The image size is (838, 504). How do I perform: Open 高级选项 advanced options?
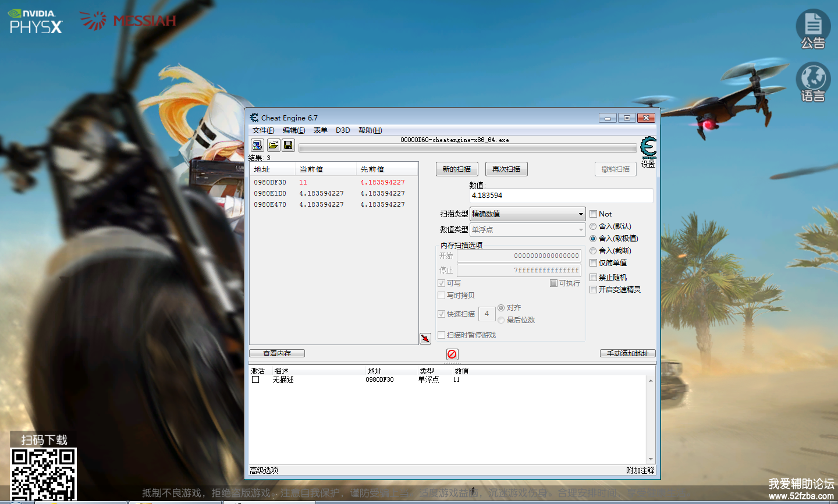tap(264, 470)
